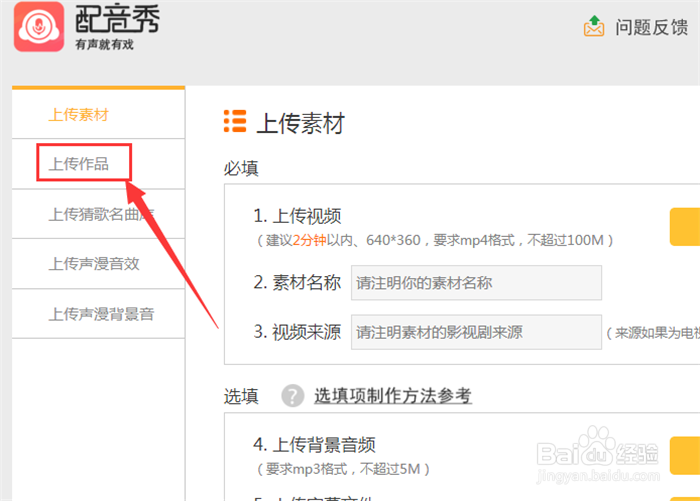Click the orange list icon beside 上传素材 heading
The image size is (700, 501).
click(x=235, y=121)
